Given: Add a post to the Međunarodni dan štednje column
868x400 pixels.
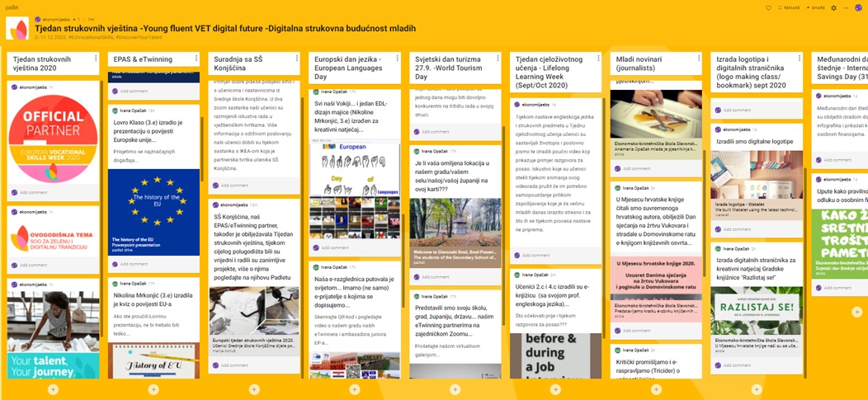Looking at the screenshot, I should tap(857, 312).
